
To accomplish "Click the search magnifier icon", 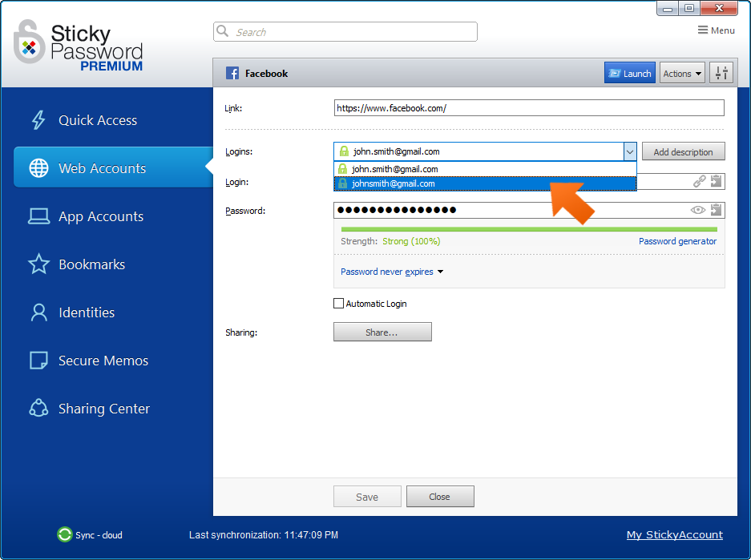I will (x=222, y=31).
